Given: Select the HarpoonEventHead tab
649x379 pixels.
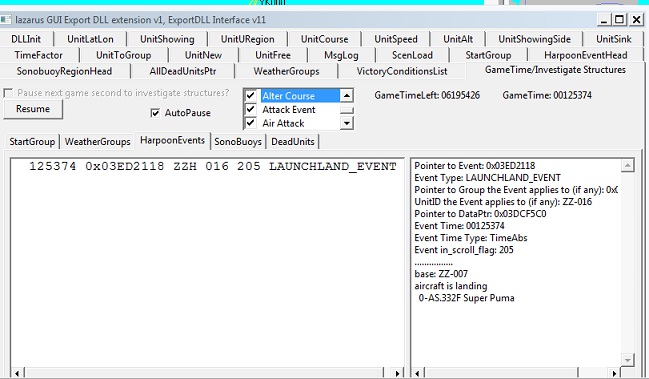Looking at the screenshot, I should [x=586, y=55].
